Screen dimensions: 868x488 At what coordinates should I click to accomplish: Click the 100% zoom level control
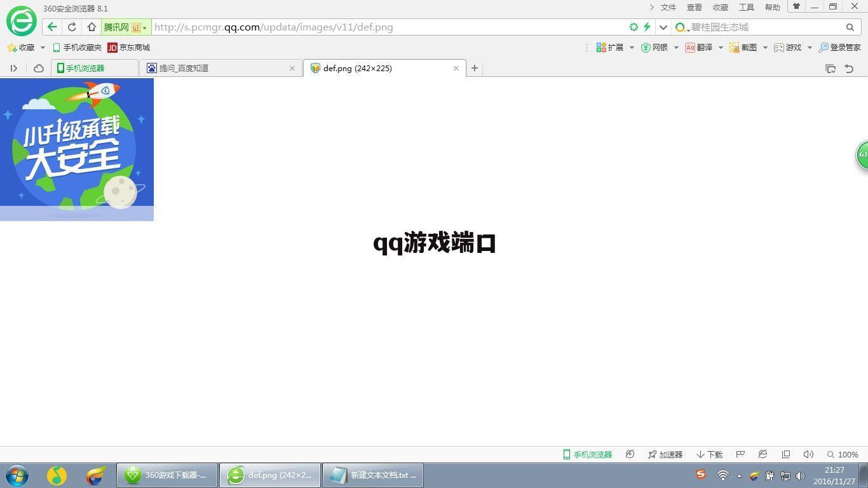[x=843, y=454]
